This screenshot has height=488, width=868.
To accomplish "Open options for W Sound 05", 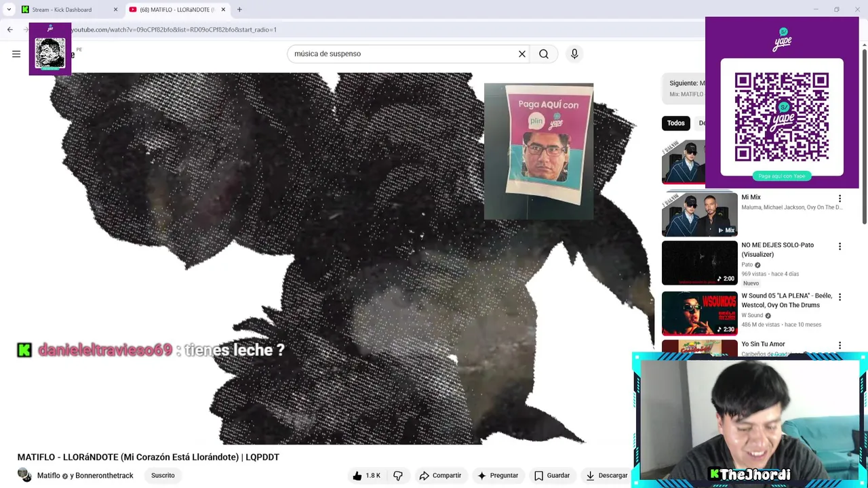I will [840, 297].
